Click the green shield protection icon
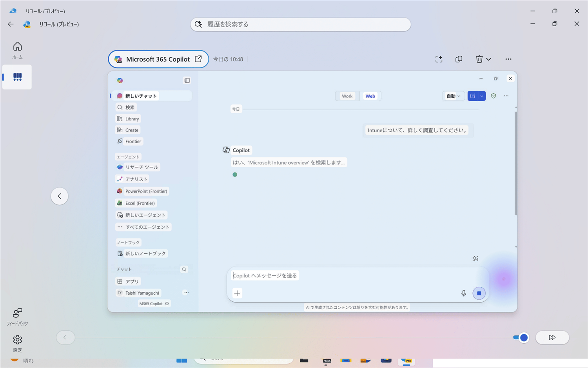This screenshot has width=588, height=368. (494, 96)
